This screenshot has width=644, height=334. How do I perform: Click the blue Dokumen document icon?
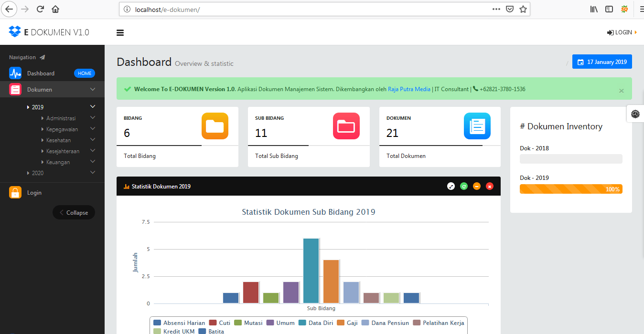point(477,126)
